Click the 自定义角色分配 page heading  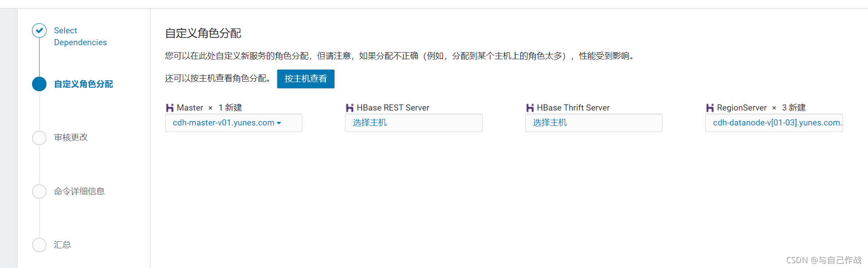pyautogui.click(x=203, y=33)
